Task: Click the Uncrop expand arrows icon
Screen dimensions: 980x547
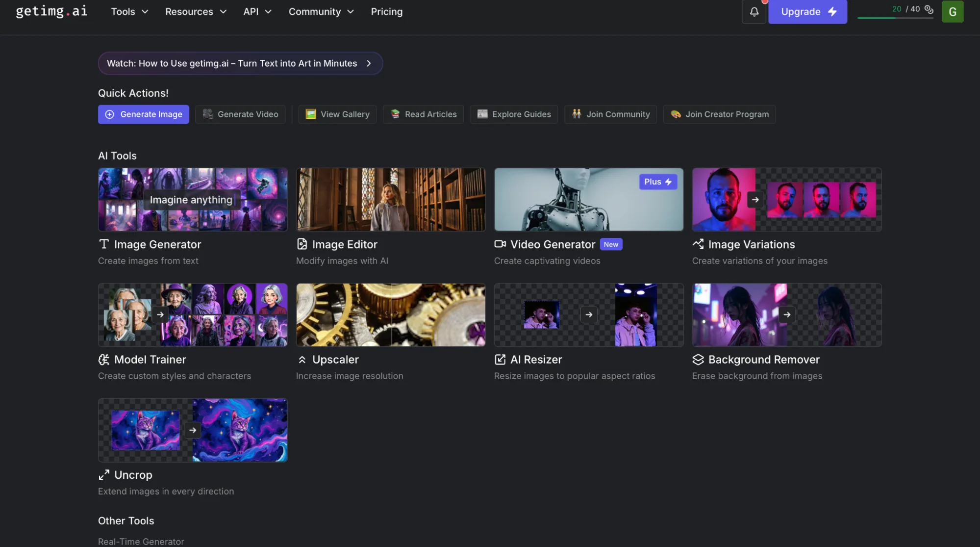Action: coord(104,475)
